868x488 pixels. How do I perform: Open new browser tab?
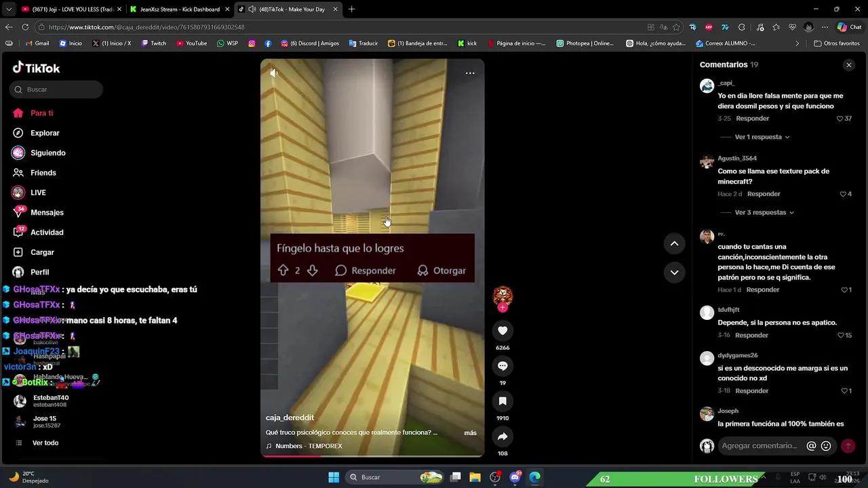pos(351,9)
